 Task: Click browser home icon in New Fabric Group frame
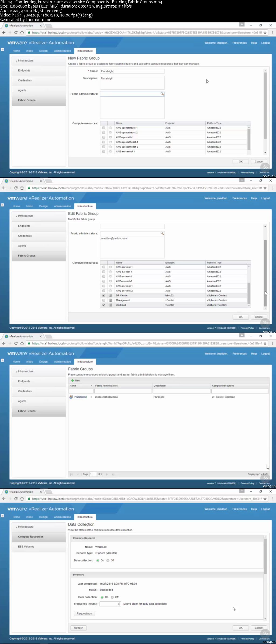tap(22, 33)
